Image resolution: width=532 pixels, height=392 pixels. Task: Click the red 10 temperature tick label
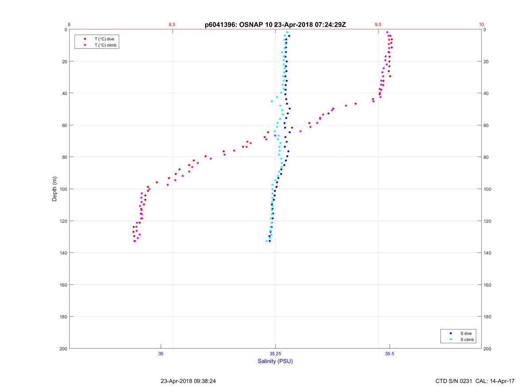click(481, 25)
